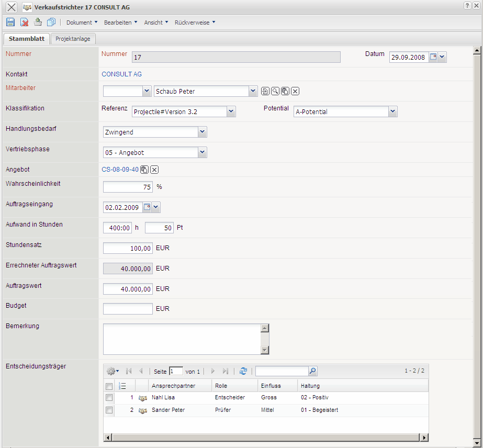This screenshot has height=448, width=483.
Task: Click the blue floppy disk save icon
Action: 10,23
